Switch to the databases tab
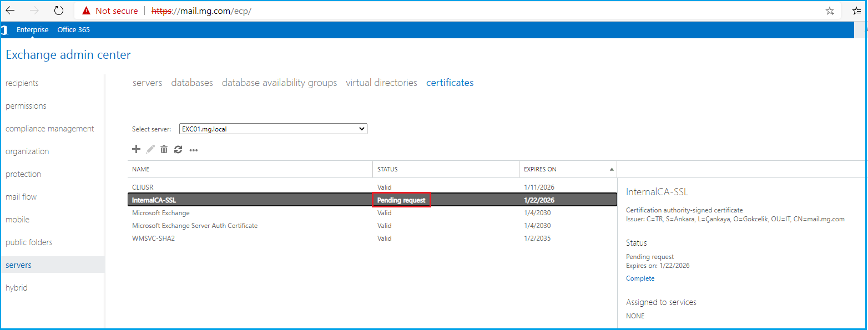This screenshot has width=868, height=330. (192, 83)
